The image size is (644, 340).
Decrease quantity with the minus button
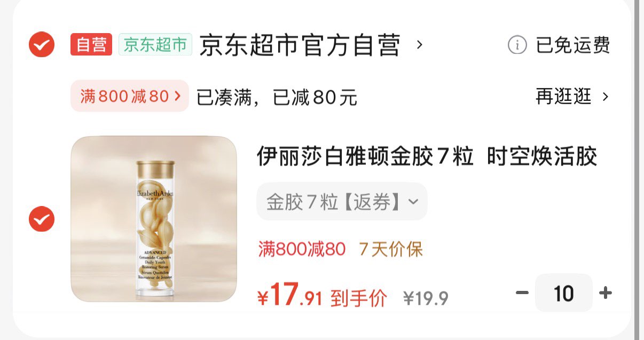click(522, 293)
